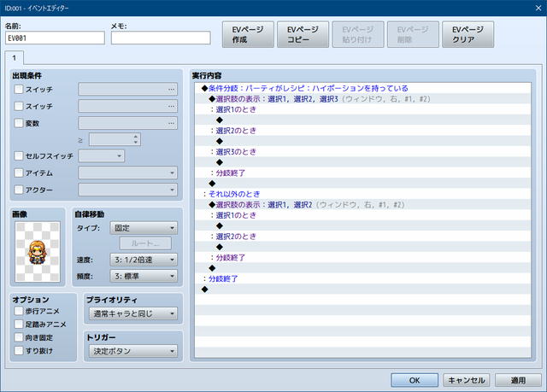Click the 名前 field containing EV001
The image size is (547, 392).
tap(55, 38)
